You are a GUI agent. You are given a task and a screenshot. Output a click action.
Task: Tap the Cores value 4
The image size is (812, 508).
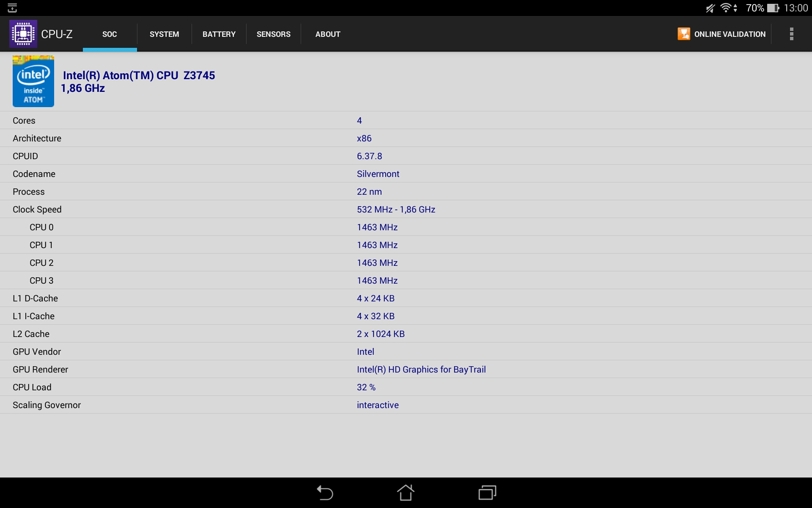(x=359, y=121)
